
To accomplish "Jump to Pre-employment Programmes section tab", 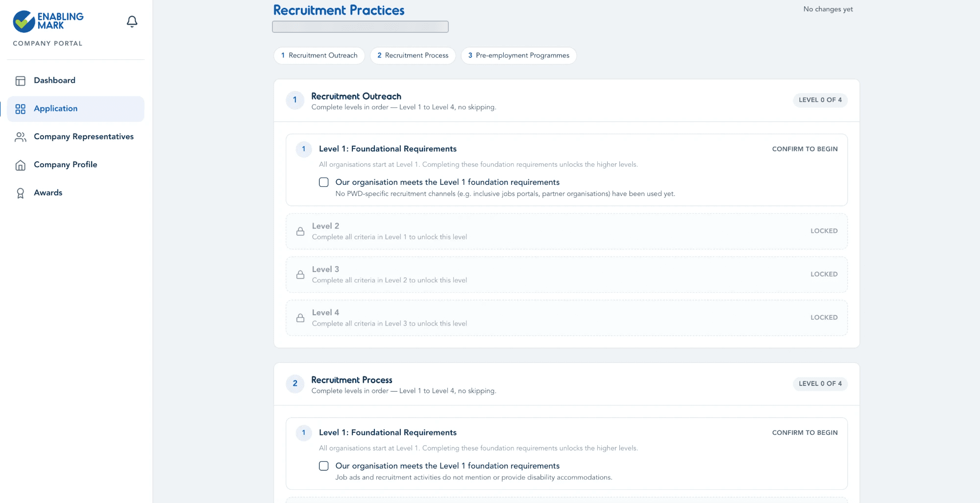I will click(x=518, y=55).
